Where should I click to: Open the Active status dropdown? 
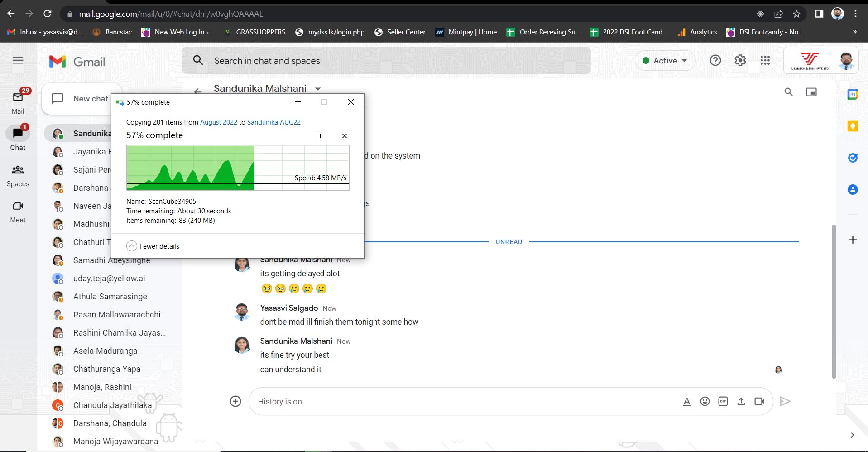pyautogui.click(x=665, y=61)
